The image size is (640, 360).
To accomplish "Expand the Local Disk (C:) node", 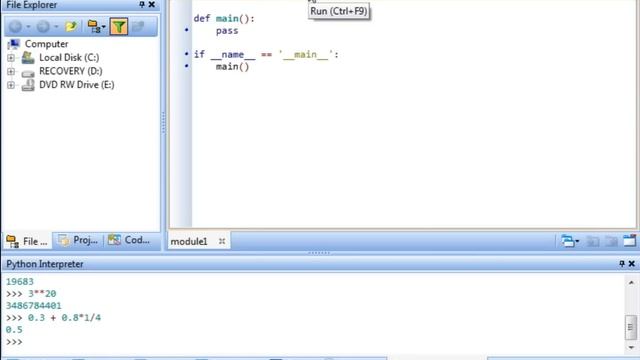I will (11, 58).
